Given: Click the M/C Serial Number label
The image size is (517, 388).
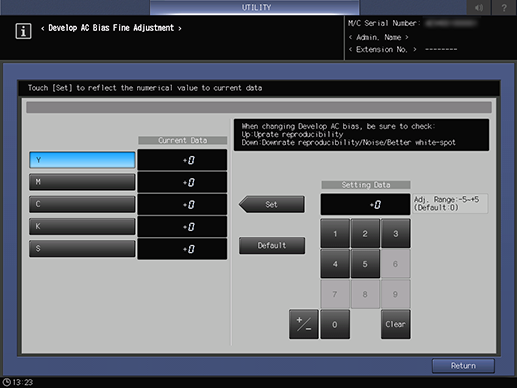Looking at the screenshot, I should (384, 23).
